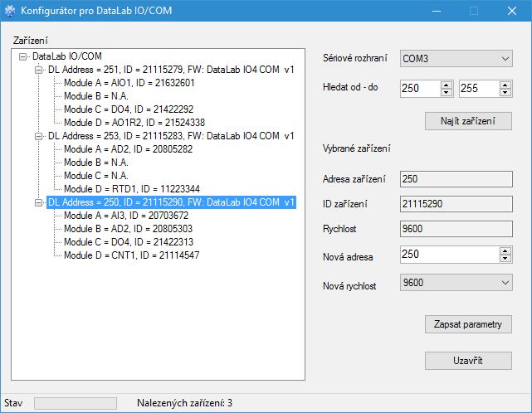Select device DL Address = 251 row
Image resolution: width=532 pixels, height=413 pixels.
[x=171, y=70]
